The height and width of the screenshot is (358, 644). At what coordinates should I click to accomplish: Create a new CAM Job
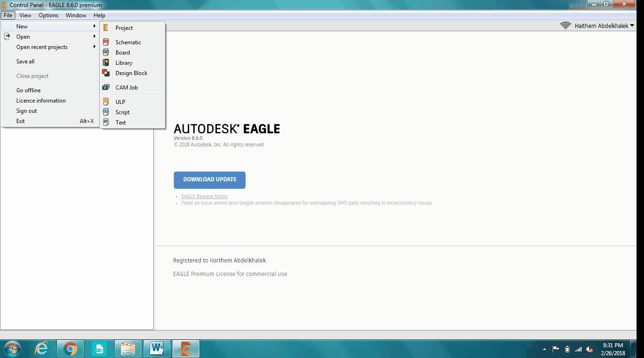pos(132,88)
